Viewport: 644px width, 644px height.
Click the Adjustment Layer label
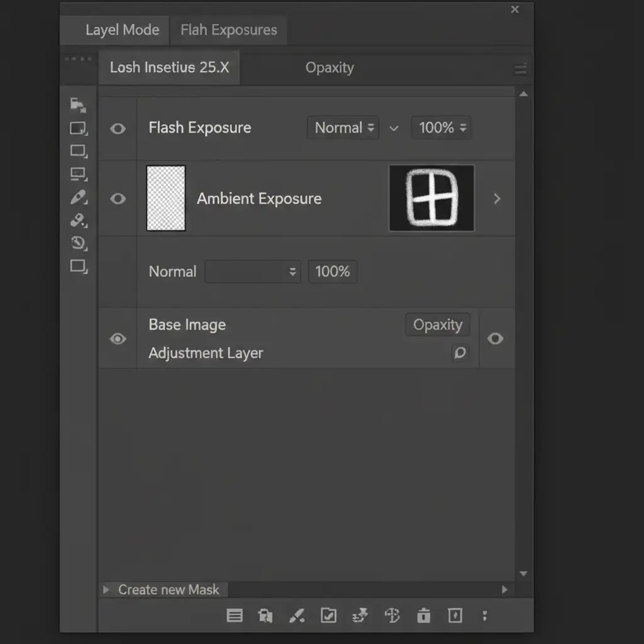(x=206, y=353)
